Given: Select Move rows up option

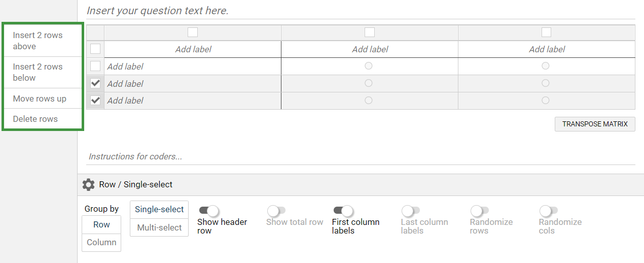Looking at the screenshot, I should coord(40,98).
